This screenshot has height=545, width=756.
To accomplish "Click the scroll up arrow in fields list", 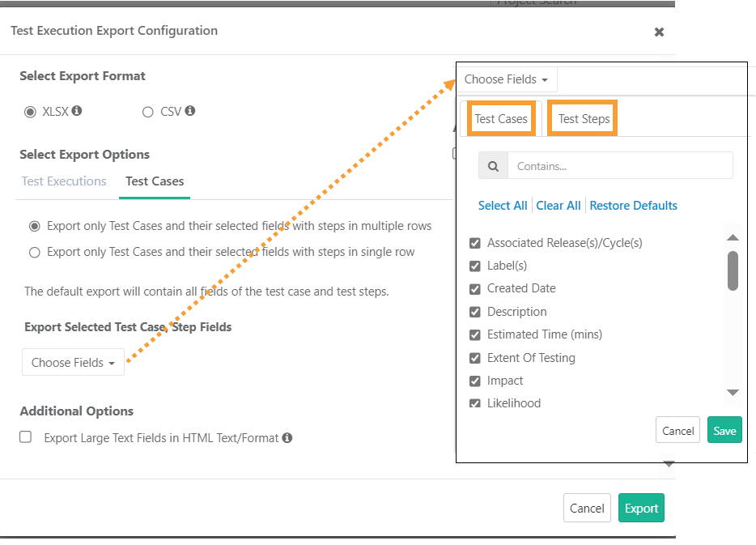I will 733,237.
